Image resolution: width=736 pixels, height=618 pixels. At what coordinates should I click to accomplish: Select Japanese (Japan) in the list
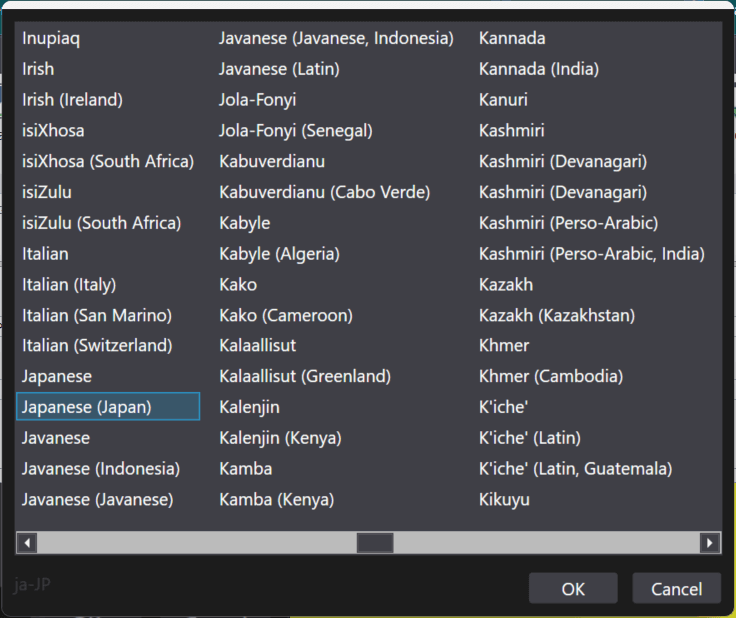tap(87, 407)
